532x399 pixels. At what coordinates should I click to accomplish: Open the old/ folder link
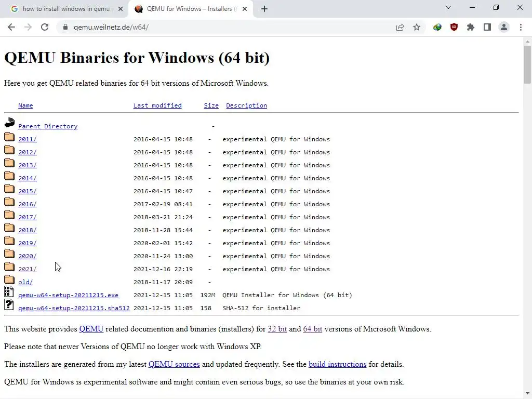[25, 282]
